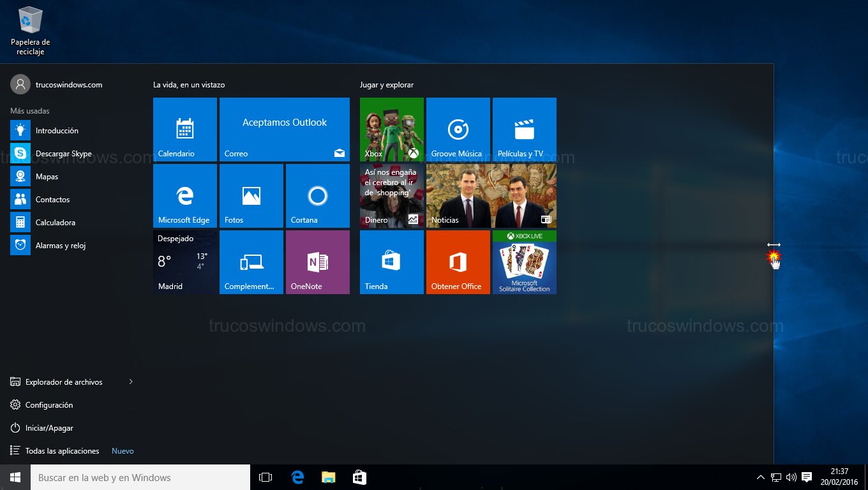Open the Tienda store tile
Screen dimensions: 868x490
click(392, 262)
